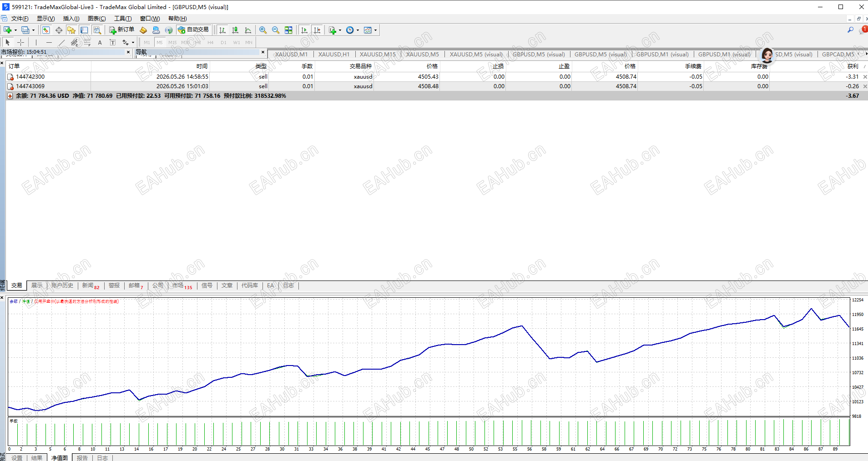Viewport: 868px width, 461px height.
Task: Switch timeframe to W1
Action: (237, 42)
